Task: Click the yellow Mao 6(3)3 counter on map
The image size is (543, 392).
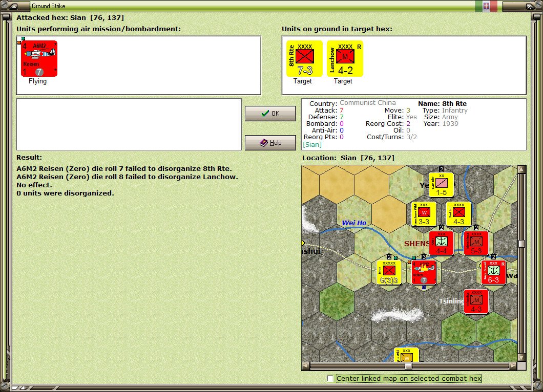Action: [x=389, y=272]
